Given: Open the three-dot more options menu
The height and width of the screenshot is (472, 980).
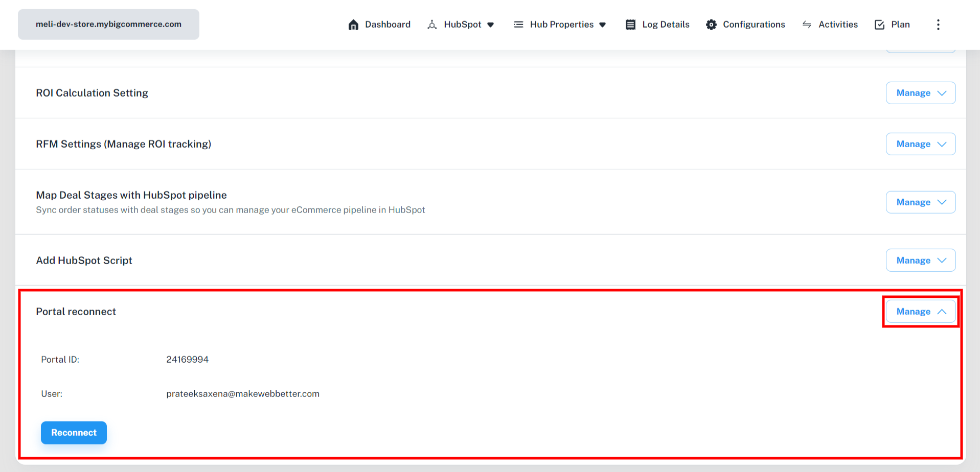Looking at the screenshot, I should [938, 25].
